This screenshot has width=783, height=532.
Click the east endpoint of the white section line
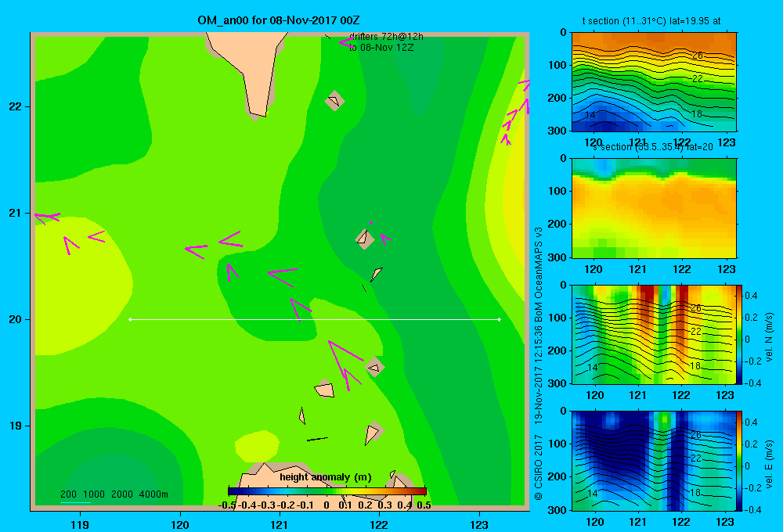(500, 319)
